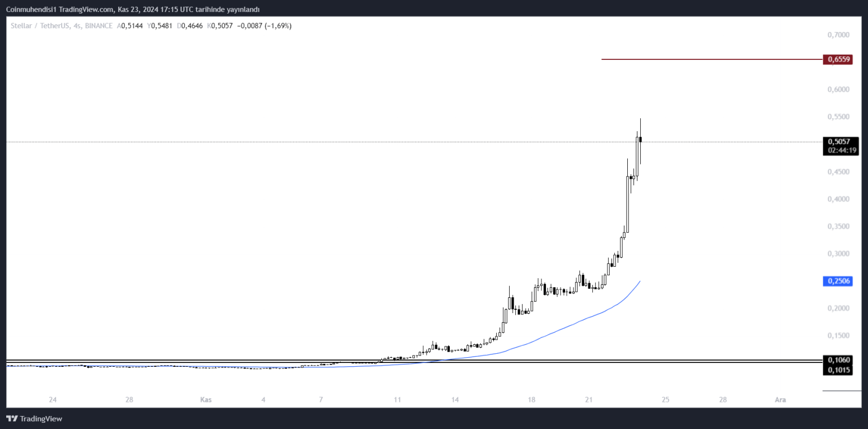Click the Ara month label on time axis

pyautogui.click(x=780, y=400)
